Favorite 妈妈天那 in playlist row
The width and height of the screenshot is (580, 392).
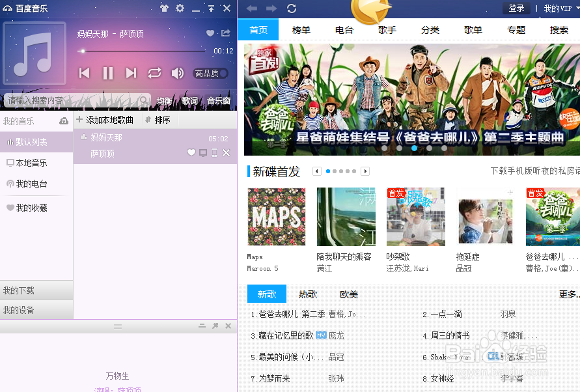click(191, 152)
